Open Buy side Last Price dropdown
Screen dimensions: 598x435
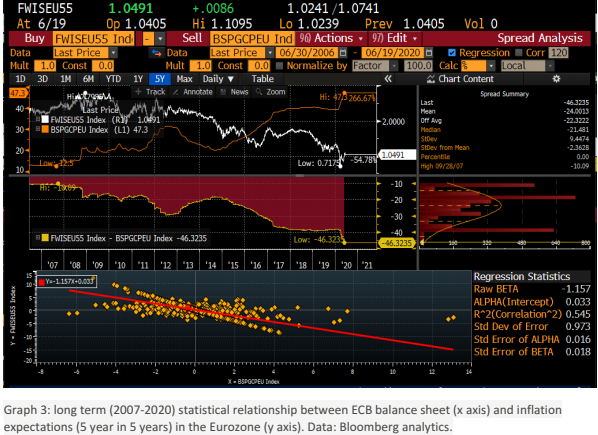pos(113,53)
